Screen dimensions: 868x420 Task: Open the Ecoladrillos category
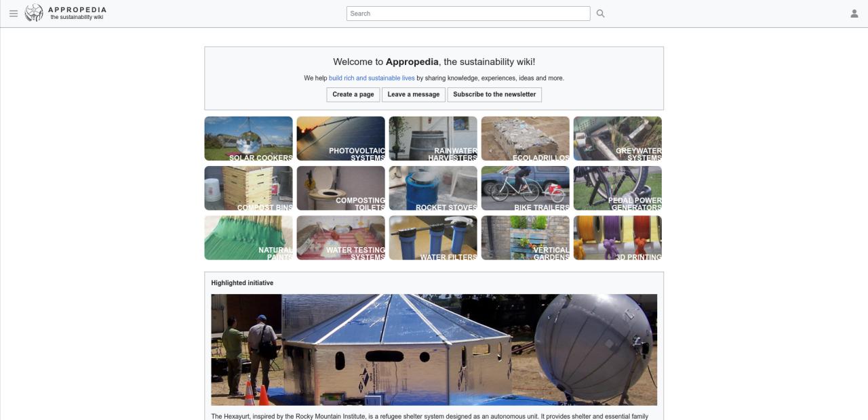(525, 138)
